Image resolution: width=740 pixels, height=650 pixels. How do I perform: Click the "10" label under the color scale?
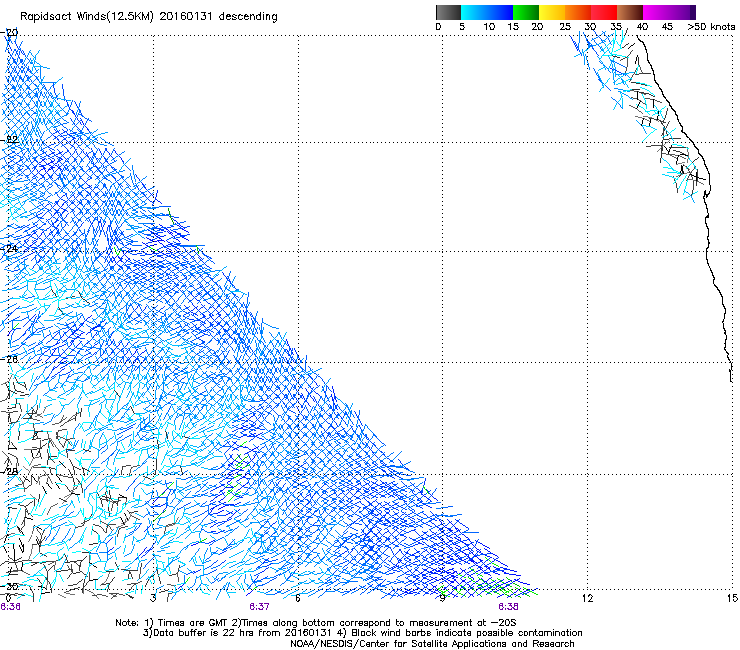click(x=489, y=27)
